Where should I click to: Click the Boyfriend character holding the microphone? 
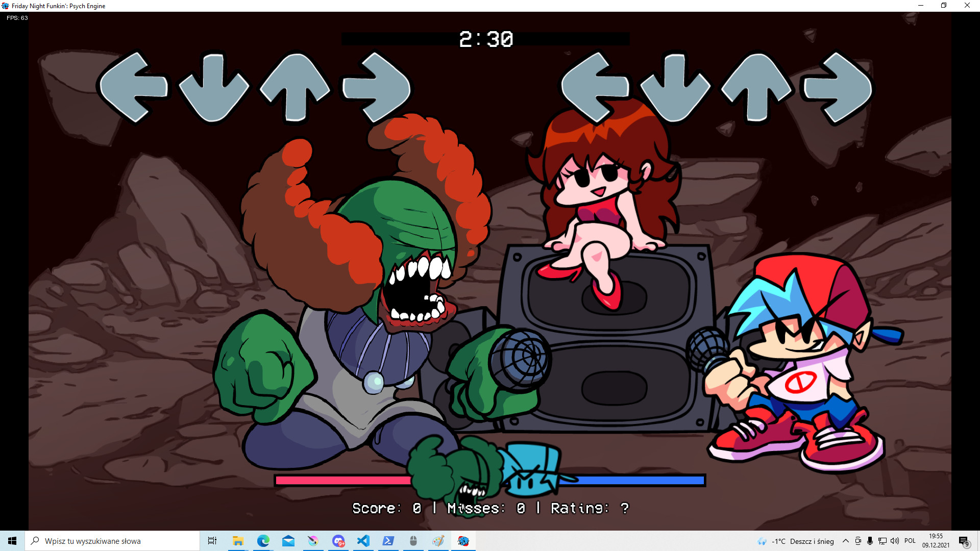796,362
